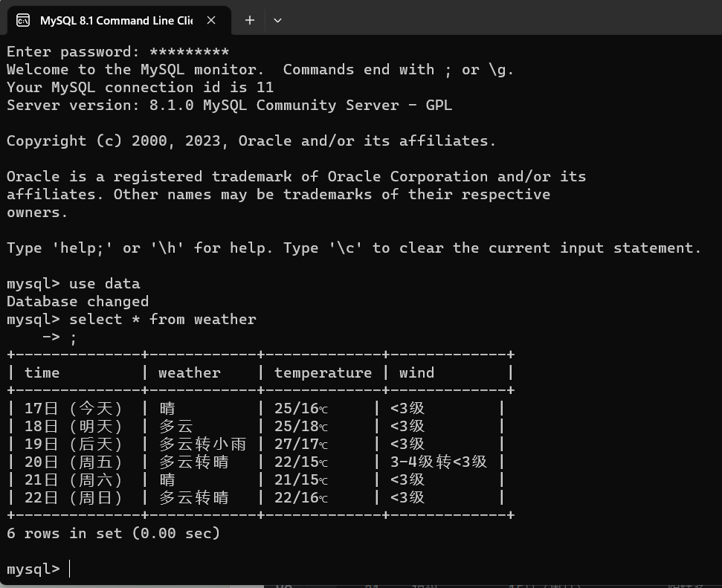This screenshot has width=722, height=588.
Task: Click the 'wind' column header text
Action: (416, 372)
